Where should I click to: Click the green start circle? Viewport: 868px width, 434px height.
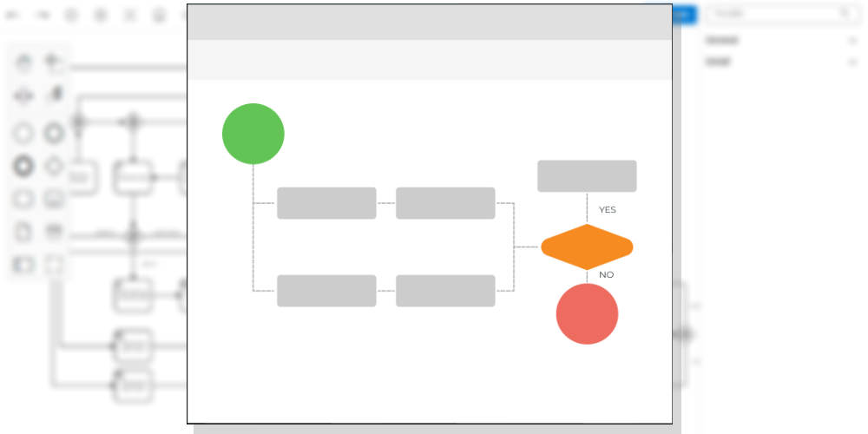click(253, 134)
